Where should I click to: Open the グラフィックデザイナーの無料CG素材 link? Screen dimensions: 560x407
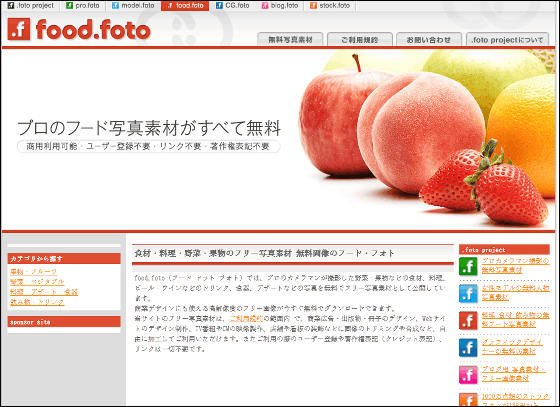pyautogui.click(x=512, y=347)
